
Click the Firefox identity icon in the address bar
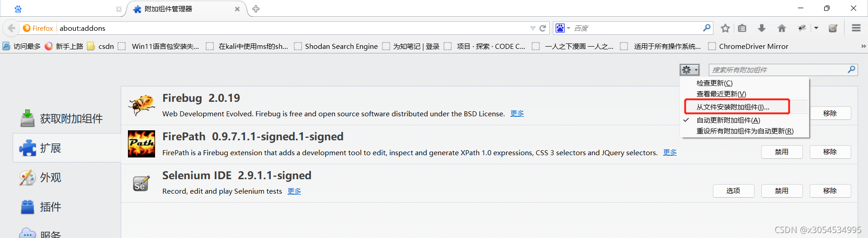[27, 28]
